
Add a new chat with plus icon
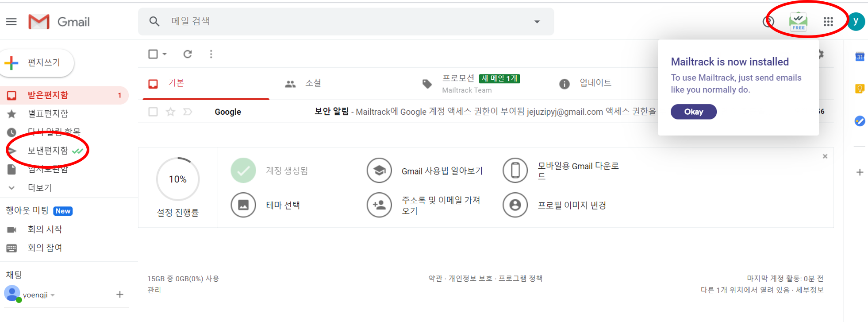tap(119, 295)
